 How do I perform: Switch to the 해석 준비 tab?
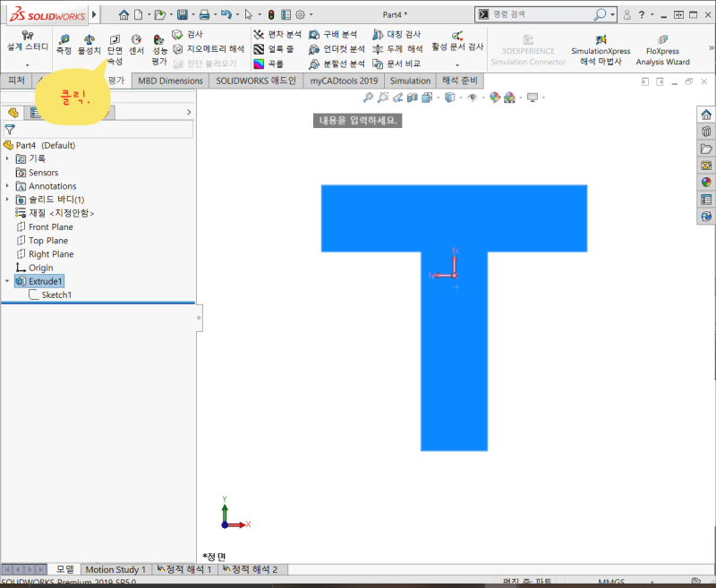click(x=460, y=81)
